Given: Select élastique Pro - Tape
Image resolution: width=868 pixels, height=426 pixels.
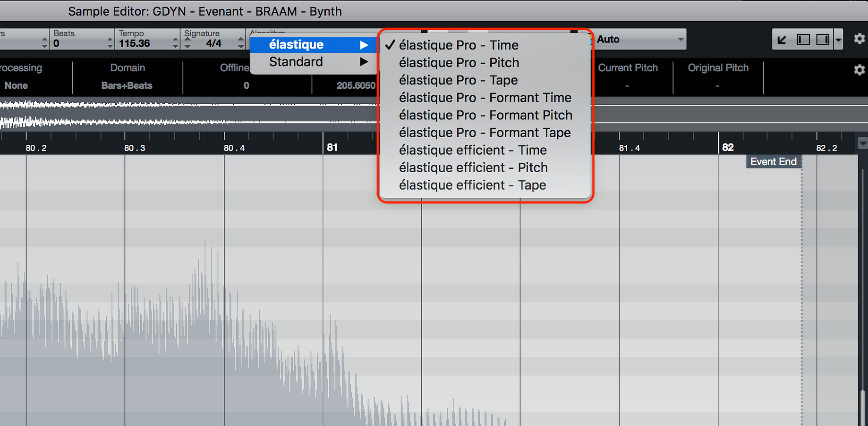Looking at the screenshot, I should click(x=485, y=80).
